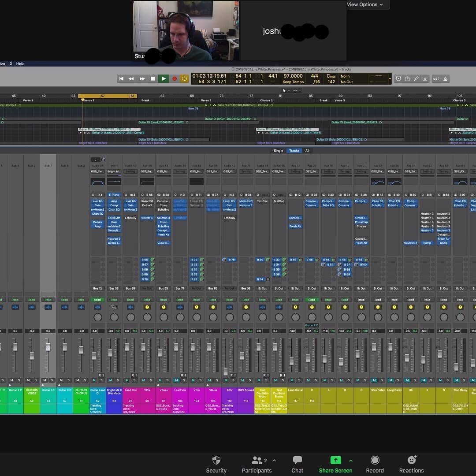Select the Single mixer view tab
Screen dimensions: 476x476
pos(278,151)
